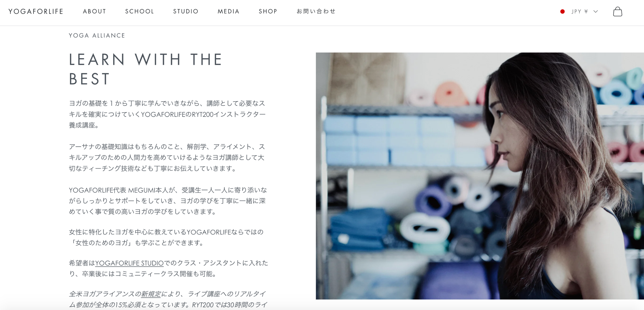Follow the 新規定 underlined link
This screenshot has width=644, height=310.
coord(151,294)
